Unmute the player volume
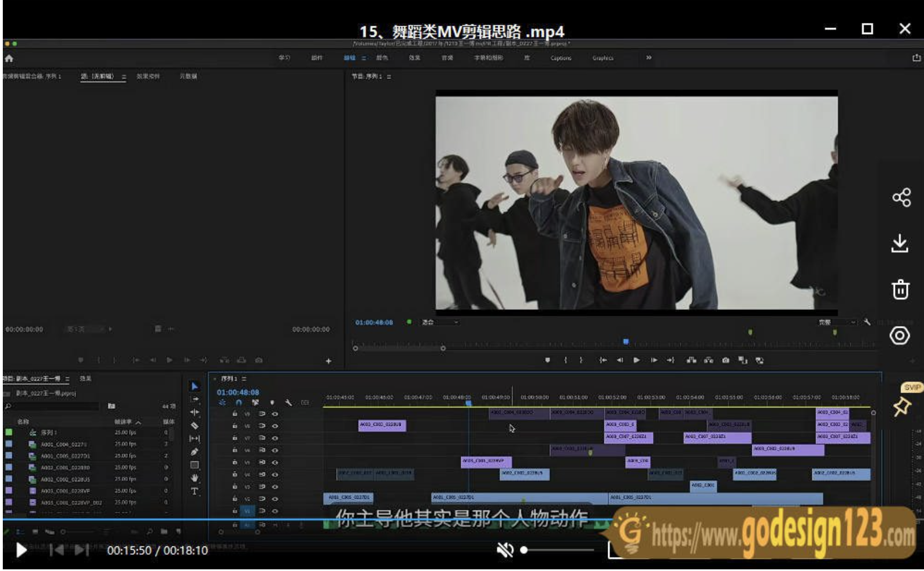This screenshot has height=571, width=924. [x=505, y=550]
